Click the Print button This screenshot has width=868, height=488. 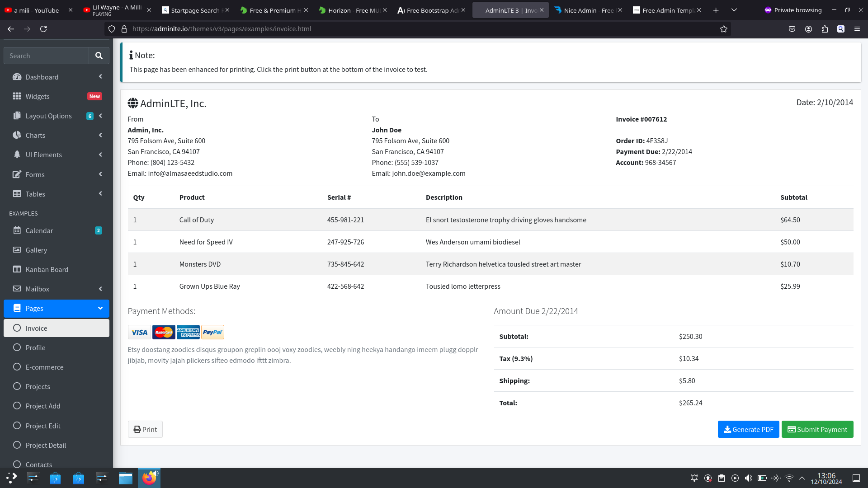(145, 429)
